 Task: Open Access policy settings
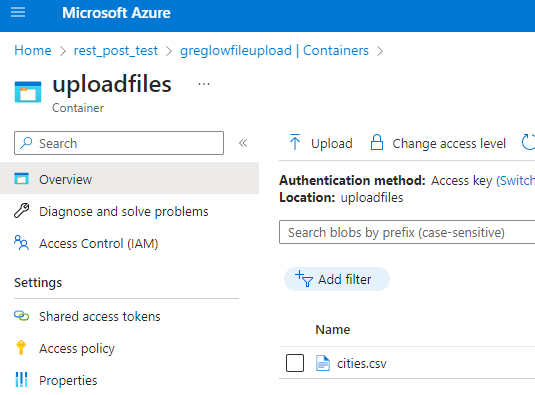click(77, 349)
